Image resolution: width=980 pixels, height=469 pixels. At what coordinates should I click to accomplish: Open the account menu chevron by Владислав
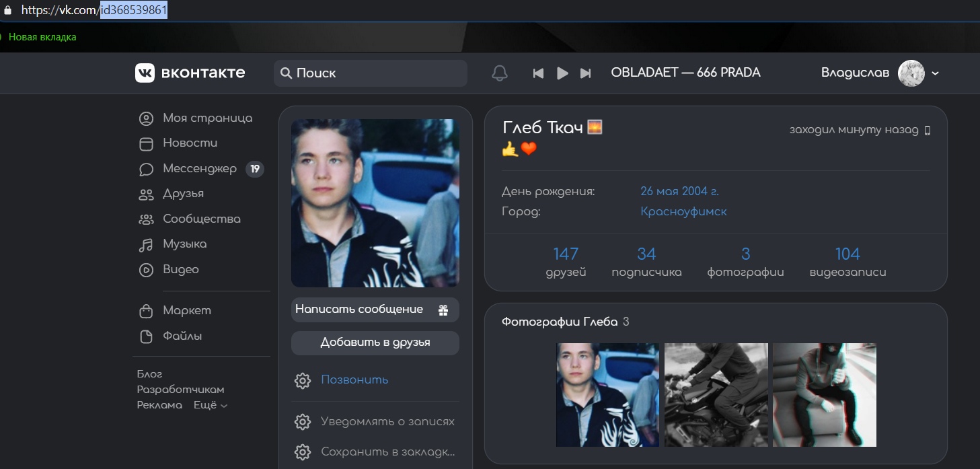tap(935, 73)
